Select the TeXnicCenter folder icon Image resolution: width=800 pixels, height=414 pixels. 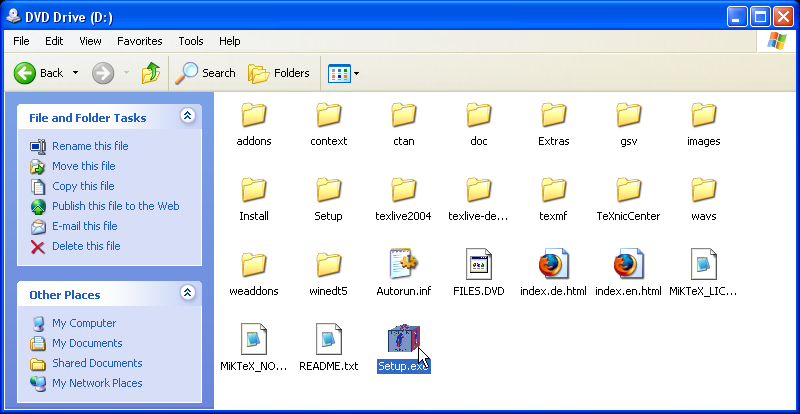628,190
